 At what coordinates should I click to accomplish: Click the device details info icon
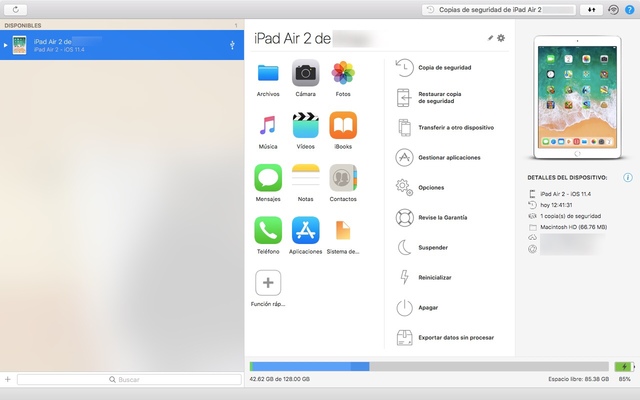tap(627, 178)
